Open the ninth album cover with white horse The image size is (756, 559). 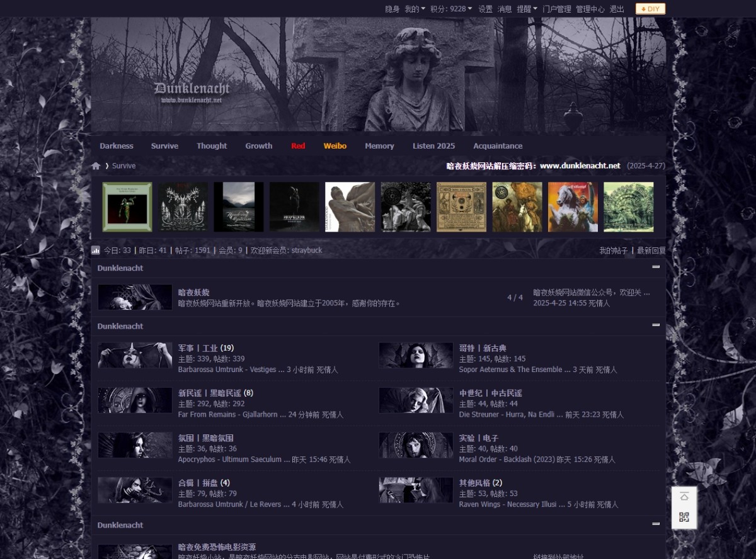[573, 207]
